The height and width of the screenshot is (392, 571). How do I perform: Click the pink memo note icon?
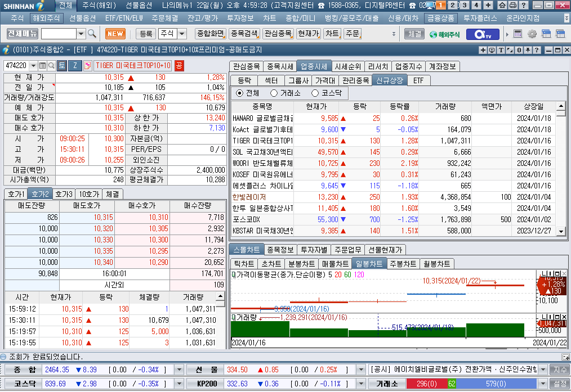[87, 65]
